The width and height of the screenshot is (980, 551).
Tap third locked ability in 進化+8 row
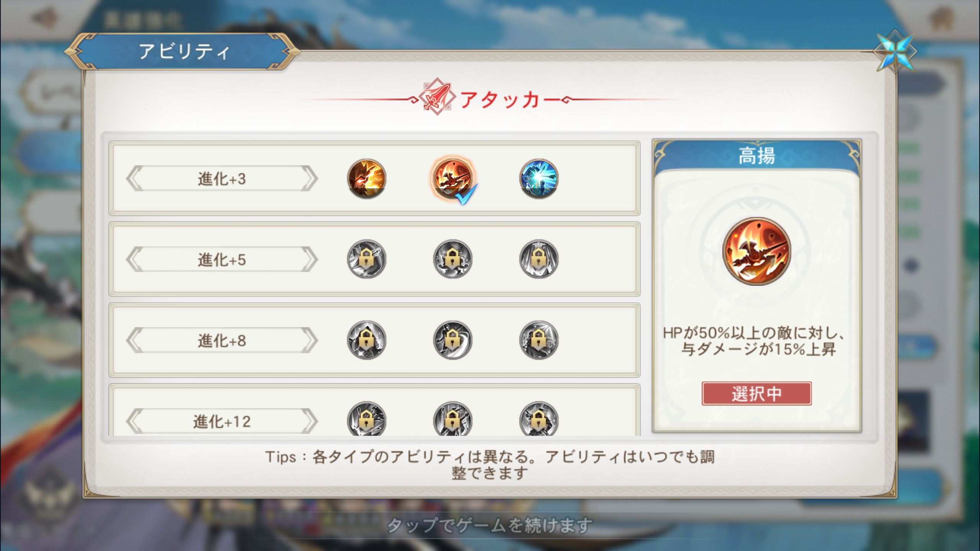point(539,340)
